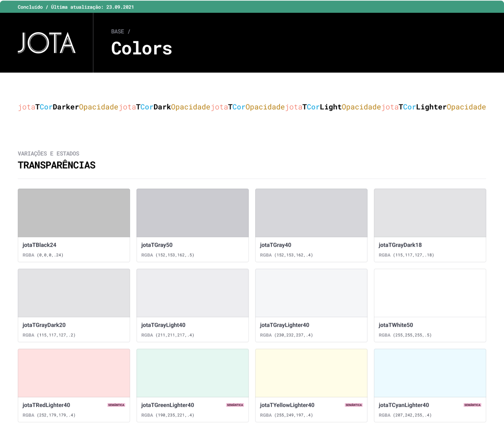The width and height of the screenshot is (504, 440).
Task: Click the jotaTCorLighterOpacidade naming pattern
Action: (434, 107)
